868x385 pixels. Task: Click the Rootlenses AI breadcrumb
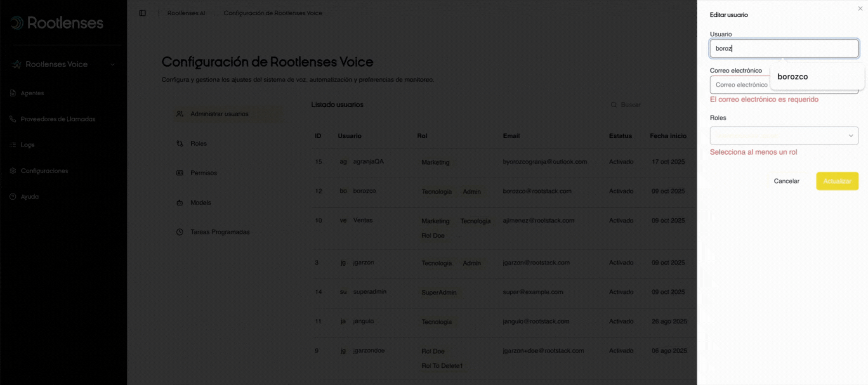coord(186,13)
